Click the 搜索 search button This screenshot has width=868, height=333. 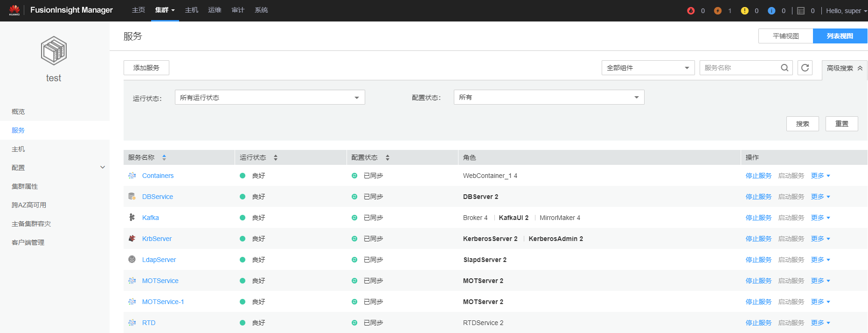[x=803, y=124]
